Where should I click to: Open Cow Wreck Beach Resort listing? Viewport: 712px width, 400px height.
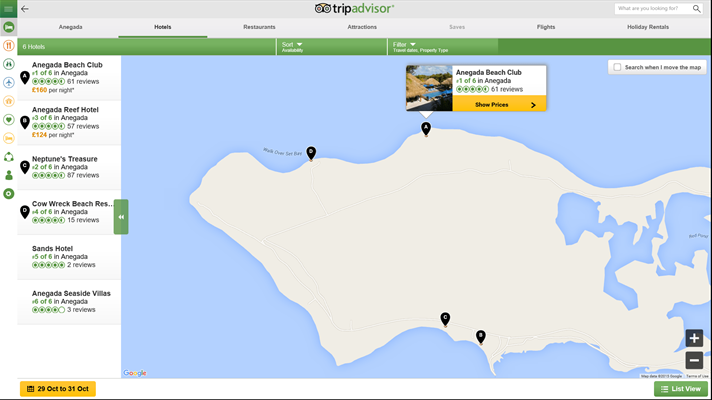click(69, 212)
